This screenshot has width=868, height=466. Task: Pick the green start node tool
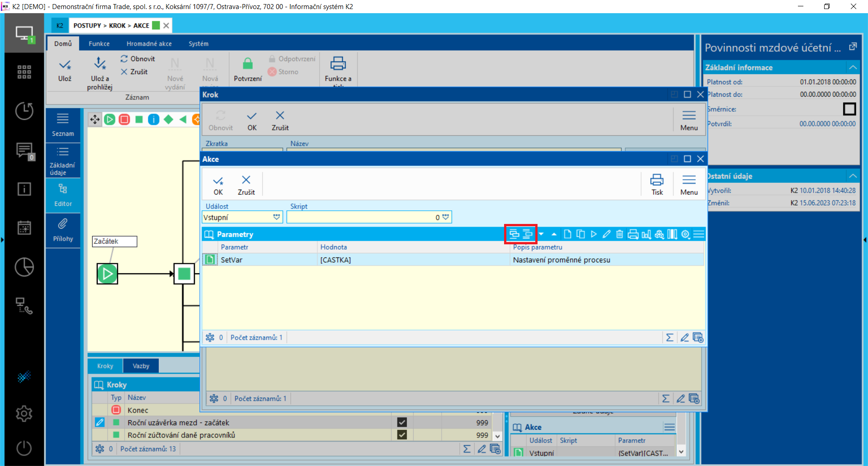[x=109, y=119]
